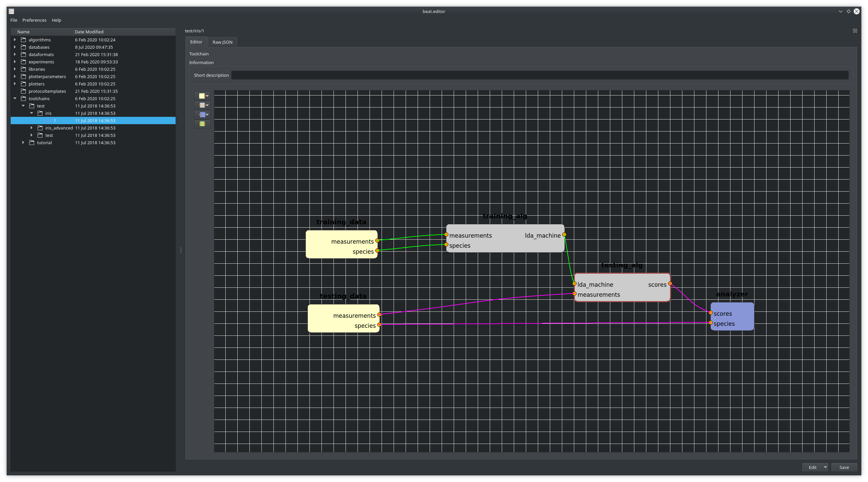The image size is (868, 482).
Task: Click the Save button
Action: tap(844, 467)
